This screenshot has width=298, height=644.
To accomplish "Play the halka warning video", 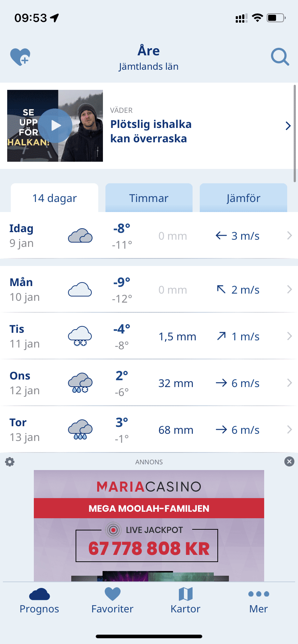I will pos(55,126).
